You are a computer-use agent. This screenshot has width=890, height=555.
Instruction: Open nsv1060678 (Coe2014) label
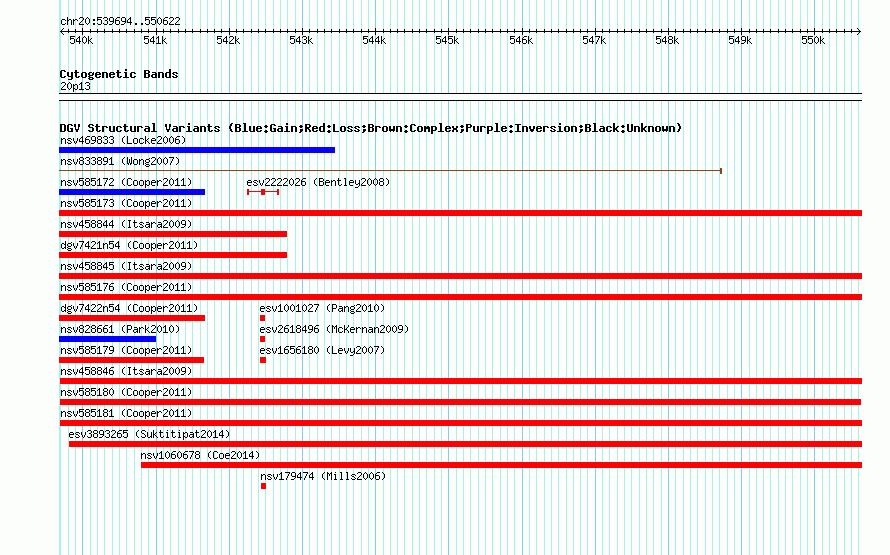coord(200,455)
